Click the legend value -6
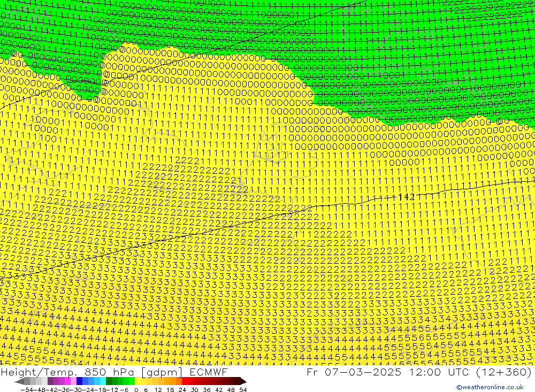This screenshot has height=392, width=535. coord(124,390)
